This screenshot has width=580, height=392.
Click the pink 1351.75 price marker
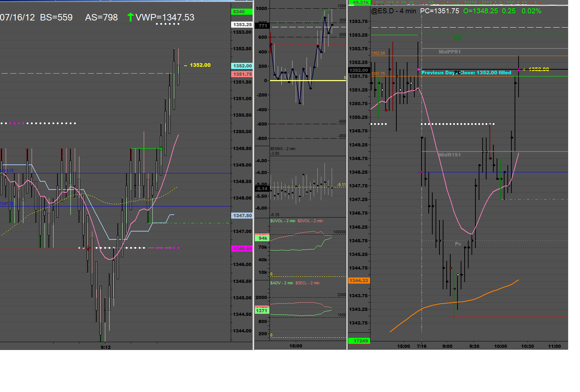point(242,74)
